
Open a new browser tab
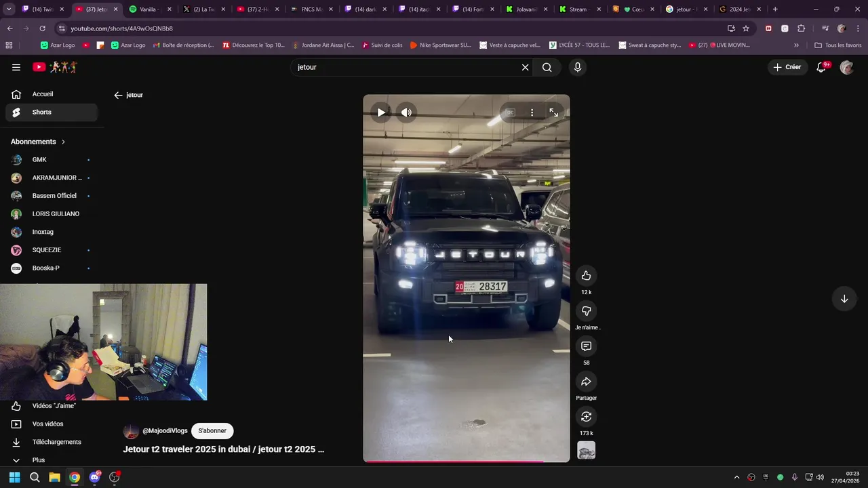click(x=775, y=9)
